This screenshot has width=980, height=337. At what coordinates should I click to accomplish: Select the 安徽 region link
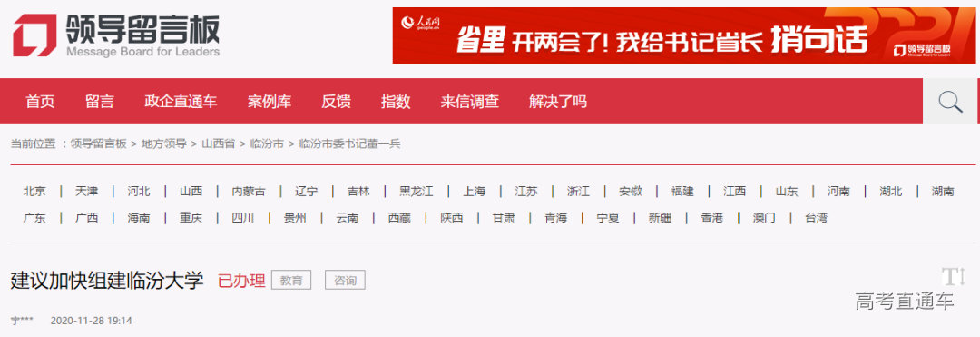coord(631,192)
